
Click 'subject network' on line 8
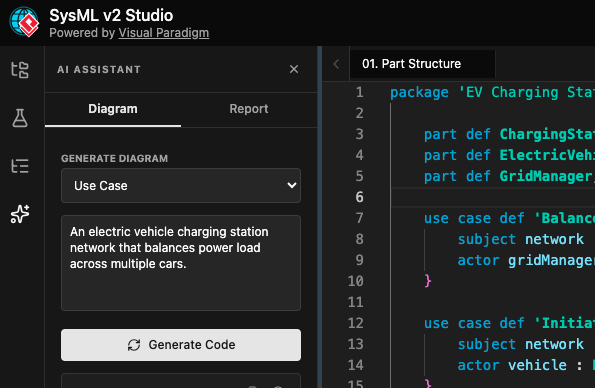pos(521,239)
